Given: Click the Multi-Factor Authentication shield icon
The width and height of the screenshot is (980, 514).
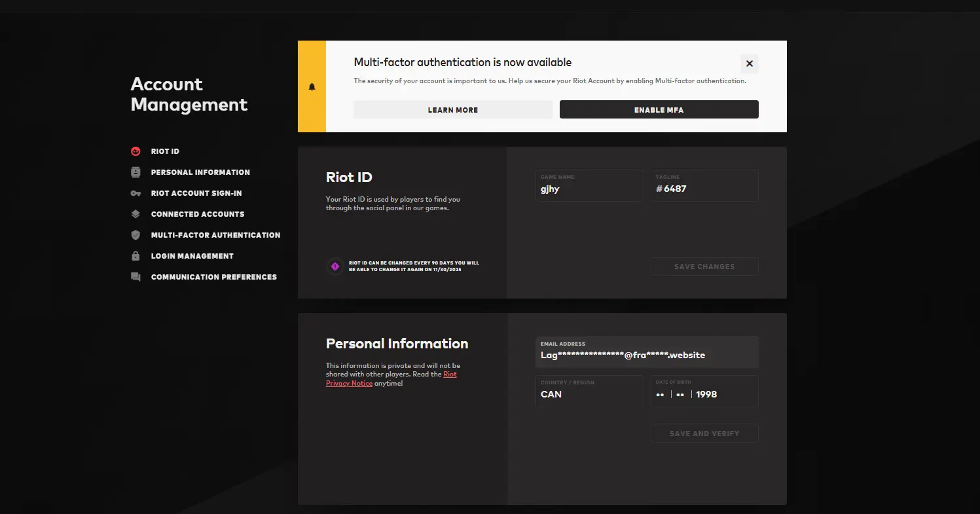Looking at the screenshot, I should click(x=136, y=235).
